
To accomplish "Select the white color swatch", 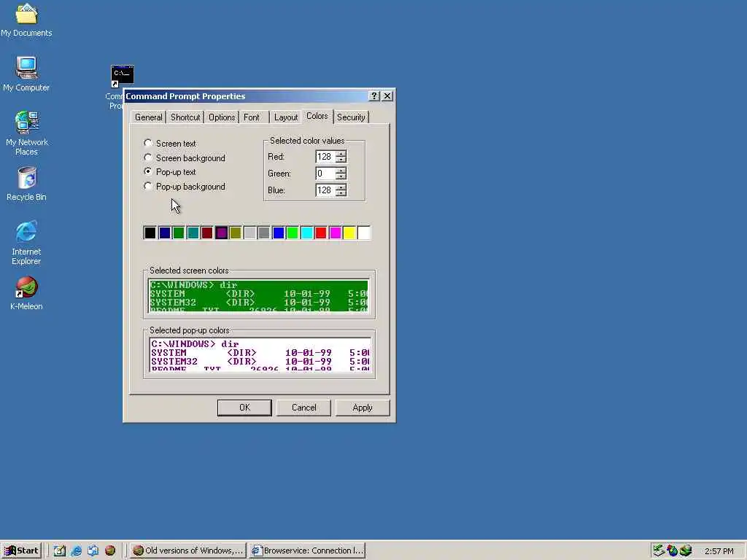I will (363, 233).
